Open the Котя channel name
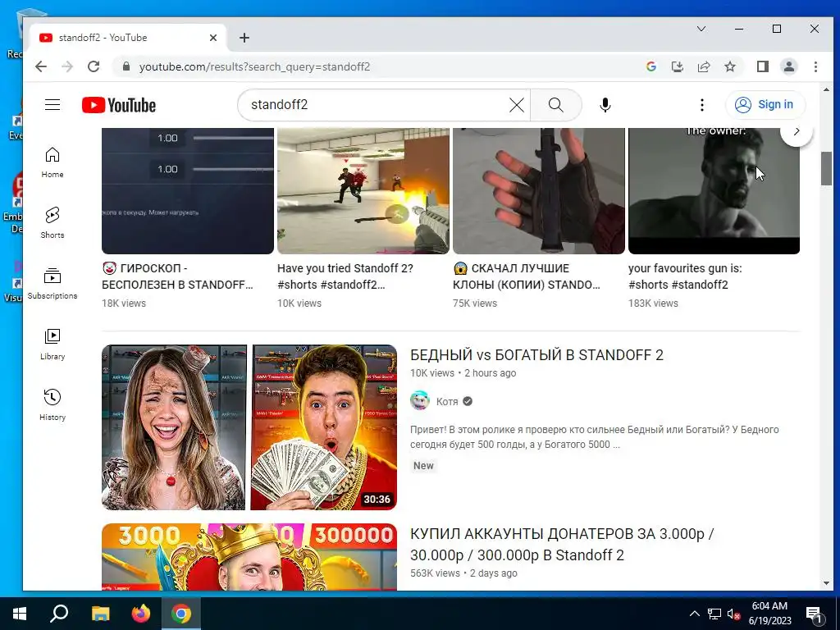This screenshot has height=630, width=840. [x=447, y=402]
